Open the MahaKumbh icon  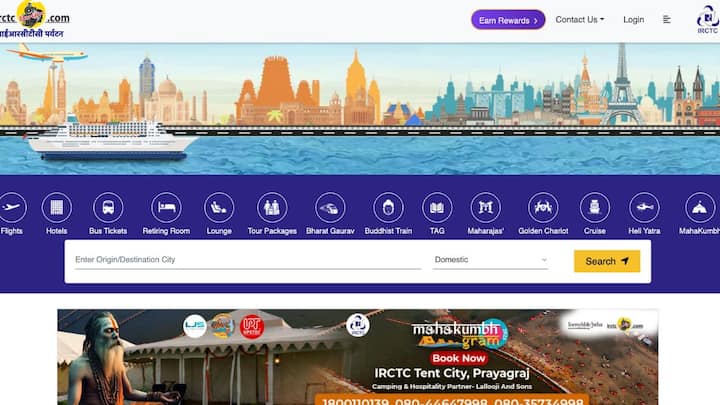pos(699,208)
